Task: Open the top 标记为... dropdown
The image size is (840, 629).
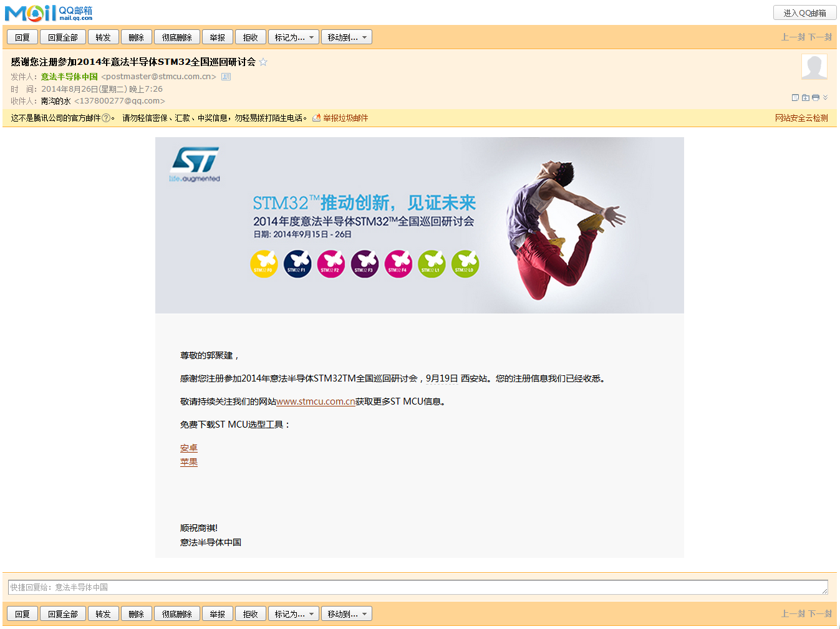Action: click(x=294, y=37)
